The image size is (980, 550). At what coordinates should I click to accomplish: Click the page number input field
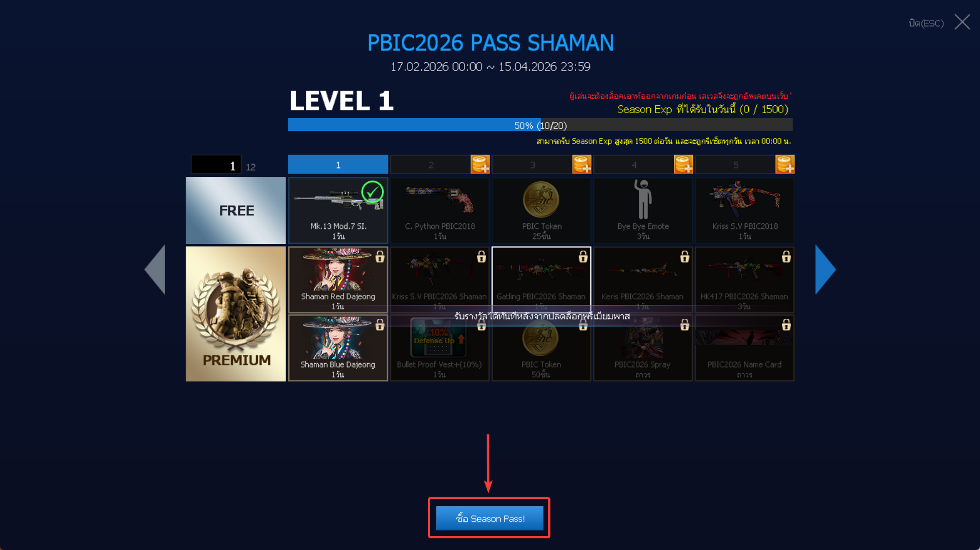coord(216,165)
